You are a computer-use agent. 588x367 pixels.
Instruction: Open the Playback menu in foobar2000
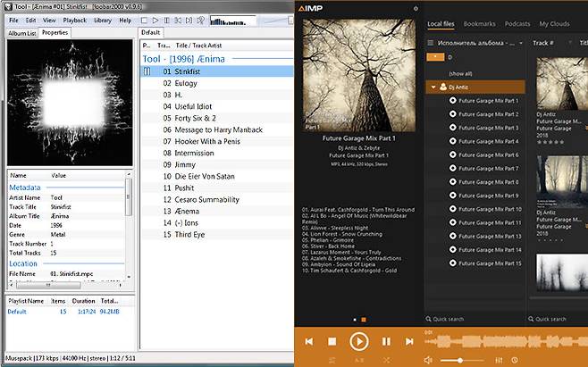click(75, 20)
